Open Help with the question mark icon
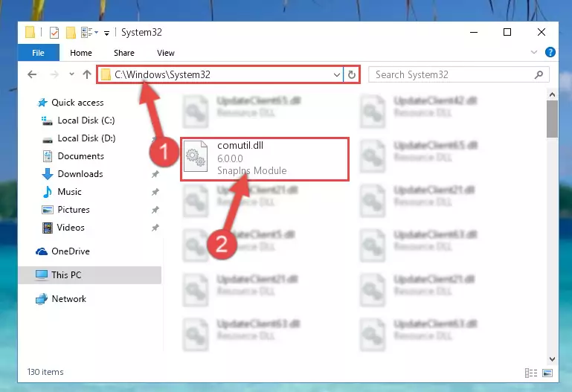The width and height of the screenshot is (572, 392). point(550,52)
